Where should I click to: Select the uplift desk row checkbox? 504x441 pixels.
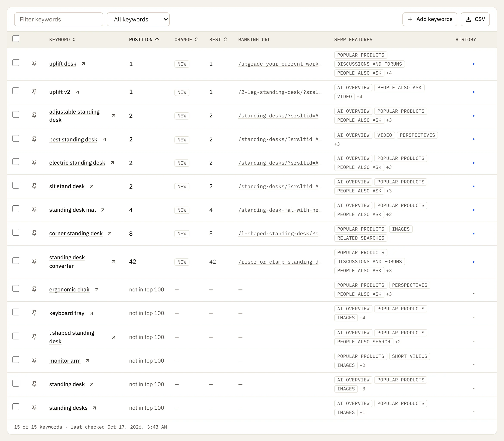click(x=16, y=63)
